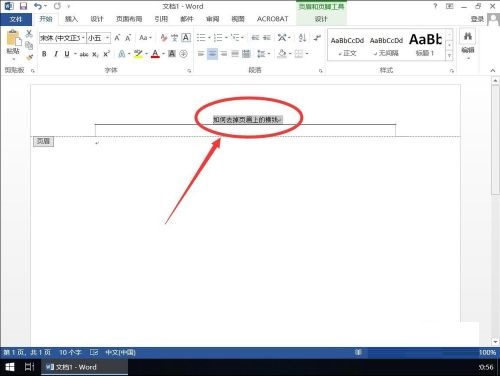Viewport: 500px width, 376px height.
Task: Switch to the Page Layout tab
Action: pyautogui.click(x=129, y=19)
